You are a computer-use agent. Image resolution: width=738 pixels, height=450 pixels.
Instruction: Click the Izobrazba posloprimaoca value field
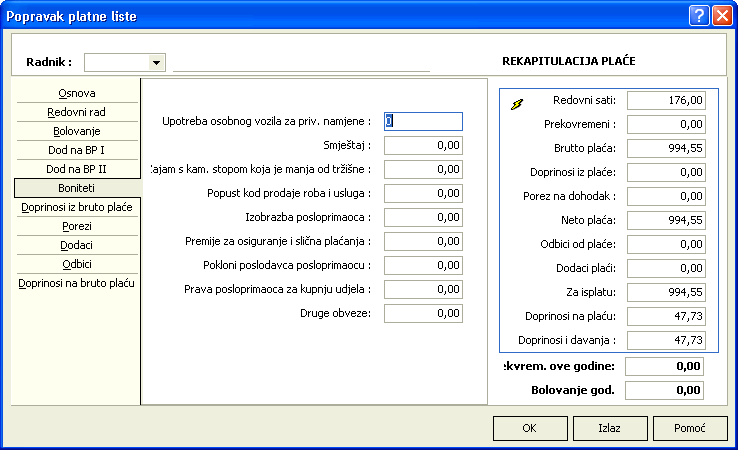pos(423,217)
